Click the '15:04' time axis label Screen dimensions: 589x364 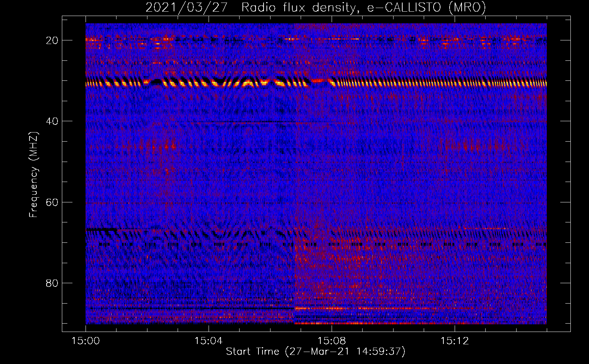pyautogui.click(x=208, y=341)
